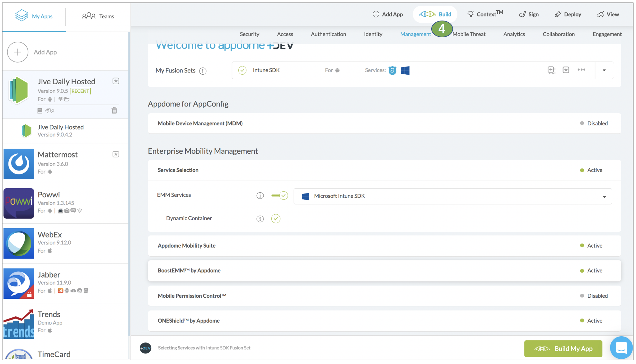Collapse the Service Selection section
The height and width of the screenshot is (364, 636).
coord(384,170)
